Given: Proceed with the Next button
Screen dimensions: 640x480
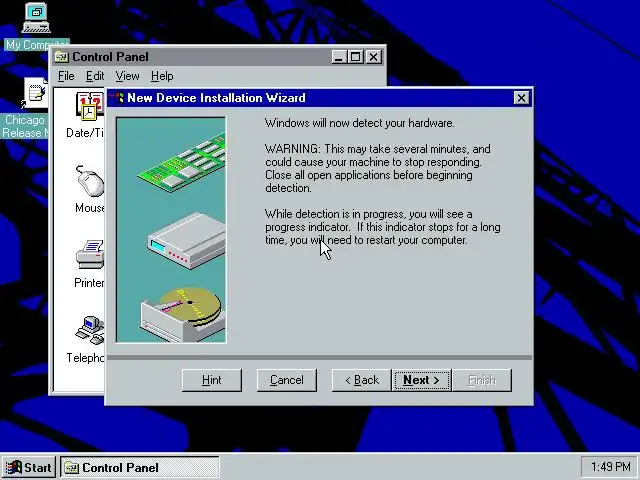Looking at the screenshot, I should tap(422, 380).
